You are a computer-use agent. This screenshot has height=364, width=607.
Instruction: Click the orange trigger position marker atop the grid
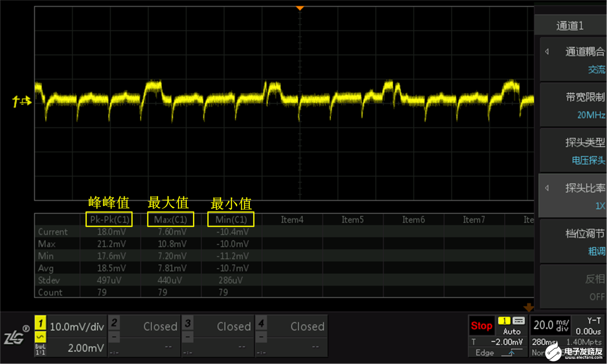[x=300, y=8]
